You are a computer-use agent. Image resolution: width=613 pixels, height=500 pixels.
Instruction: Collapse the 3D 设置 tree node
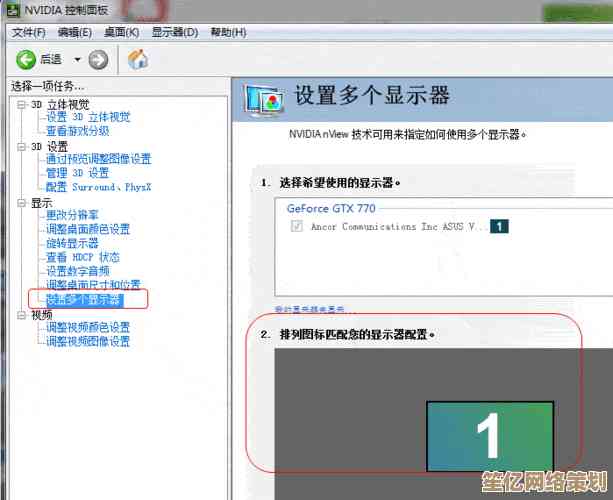[x=23, y=146]
